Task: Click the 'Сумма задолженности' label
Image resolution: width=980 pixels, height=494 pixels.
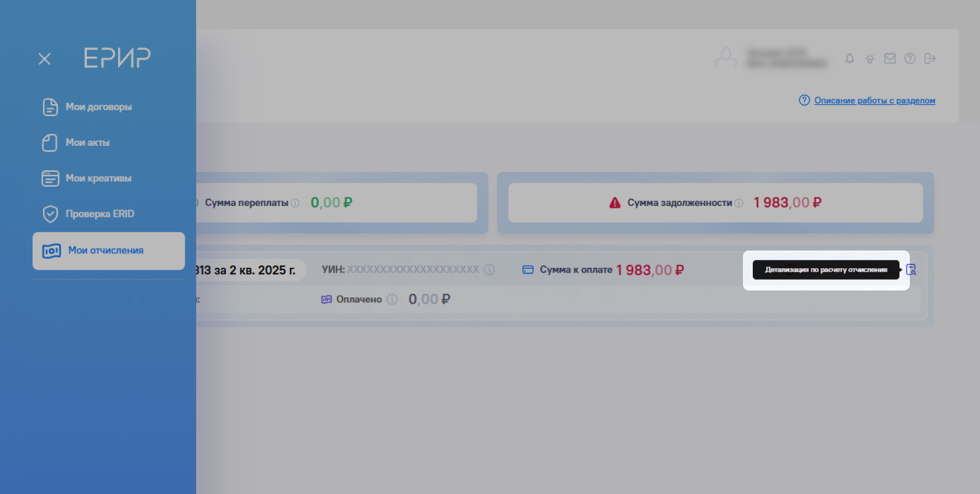Action: (680, 203)
